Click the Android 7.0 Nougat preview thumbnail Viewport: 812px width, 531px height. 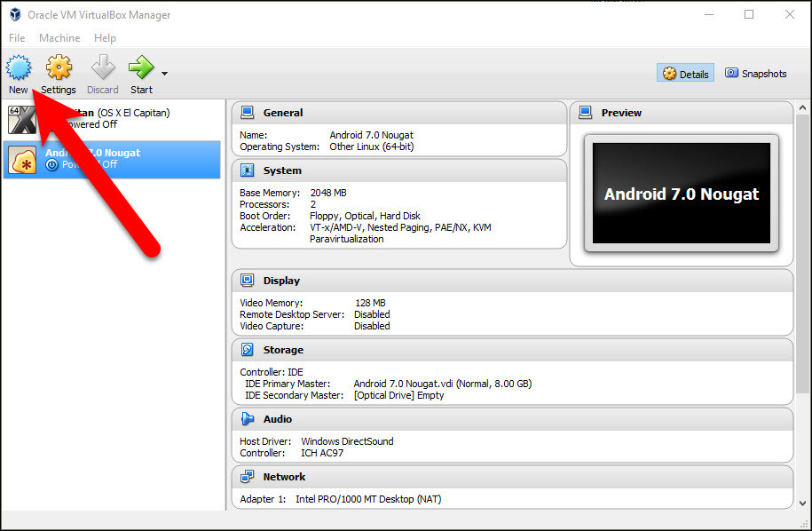(x=682, y=194)
